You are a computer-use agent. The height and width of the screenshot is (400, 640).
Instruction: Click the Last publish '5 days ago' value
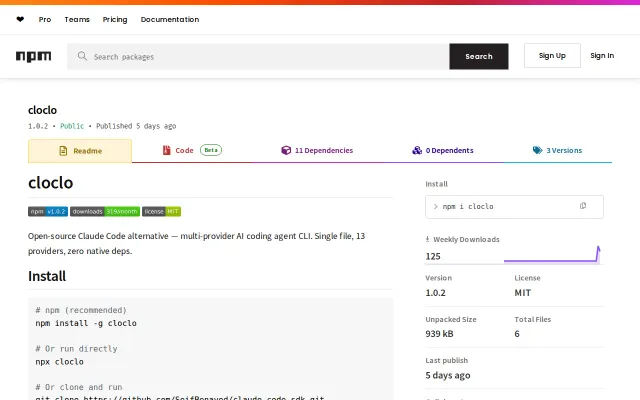448,375
